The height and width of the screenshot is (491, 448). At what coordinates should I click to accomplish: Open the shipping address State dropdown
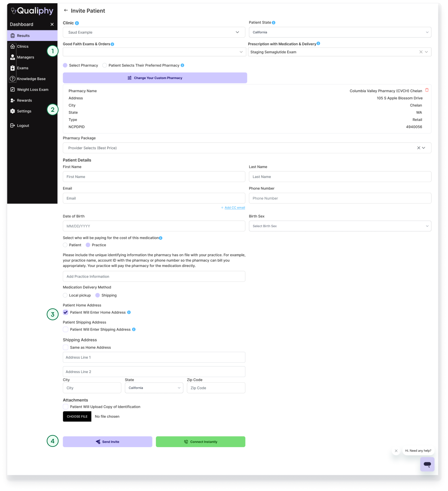(x=154, y=388)
